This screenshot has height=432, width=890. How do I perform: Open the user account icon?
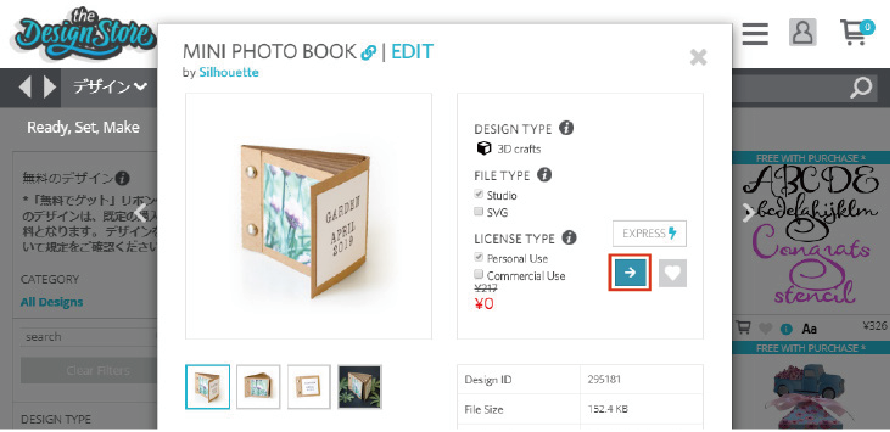(x=802, y=32)
